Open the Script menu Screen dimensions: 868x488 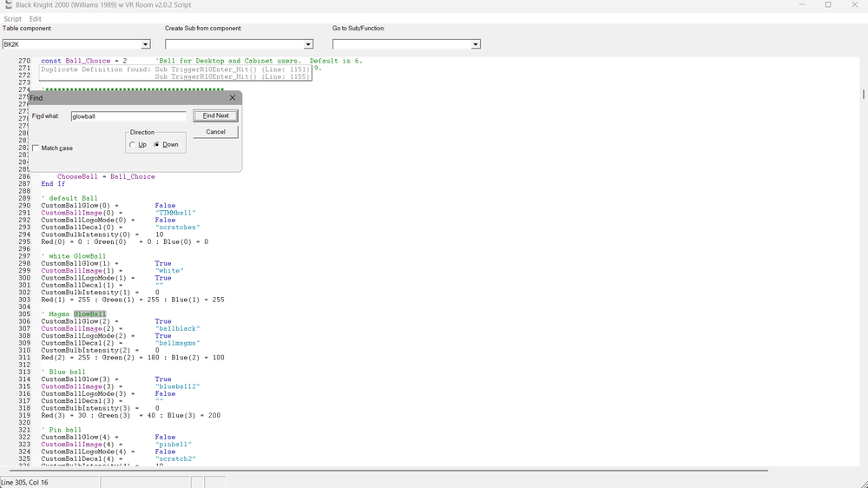12,19
